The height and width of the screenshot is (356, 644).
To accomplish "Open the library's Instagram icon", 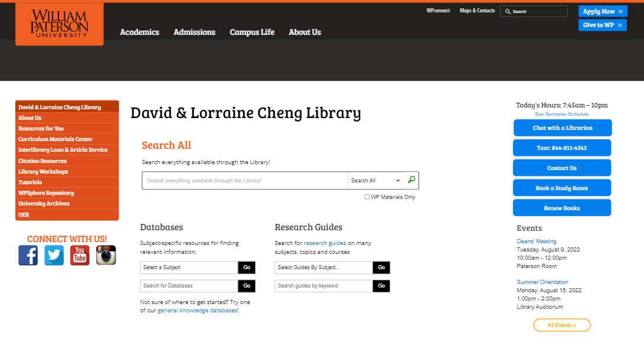I will coord(106,256).
